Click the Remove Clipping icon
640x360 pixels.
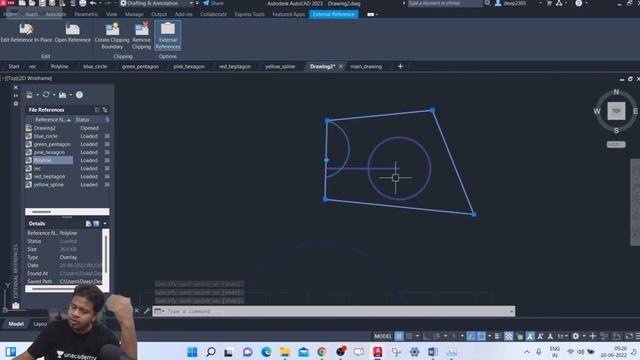coord(142,29)
